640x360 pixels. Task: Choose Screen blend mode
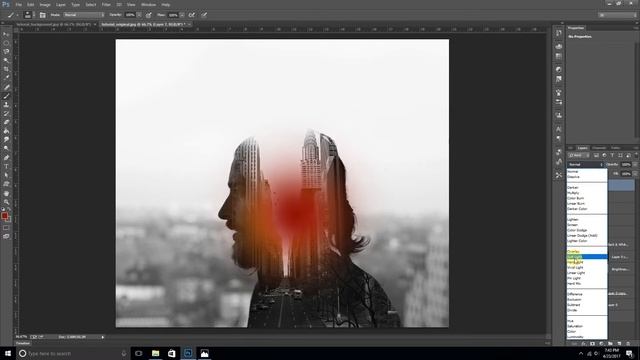click(587, 225)
